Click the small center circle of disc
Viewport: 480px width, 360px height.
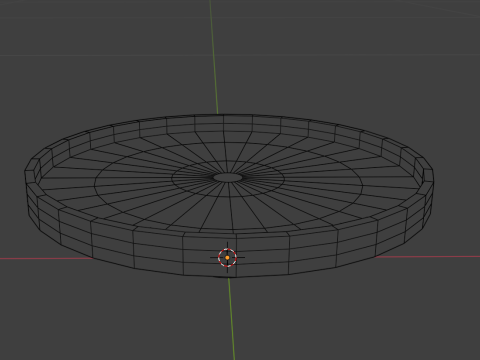pyautogui.click(x=228, y=178)
